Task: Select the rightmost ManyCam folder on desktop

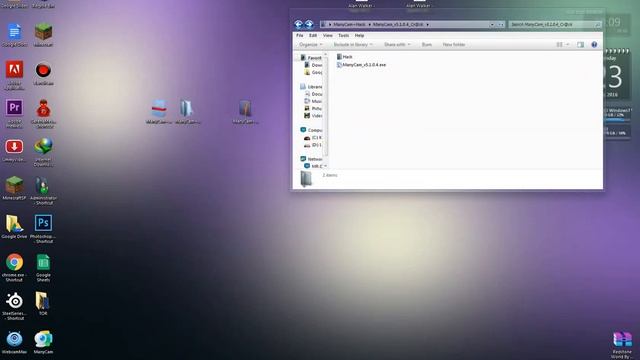Action: click(x=245, y=111)
